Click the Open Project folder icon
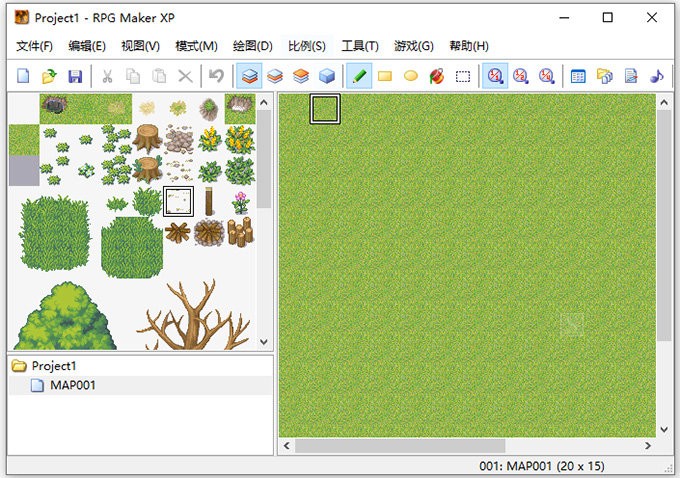 tap(49, 76)
